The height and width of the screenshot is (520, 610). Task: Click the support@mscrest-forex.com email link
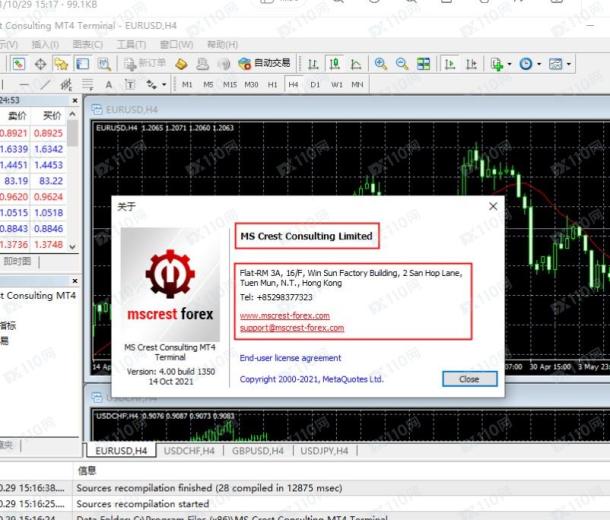pyautogui.click(x=292, y=328)
